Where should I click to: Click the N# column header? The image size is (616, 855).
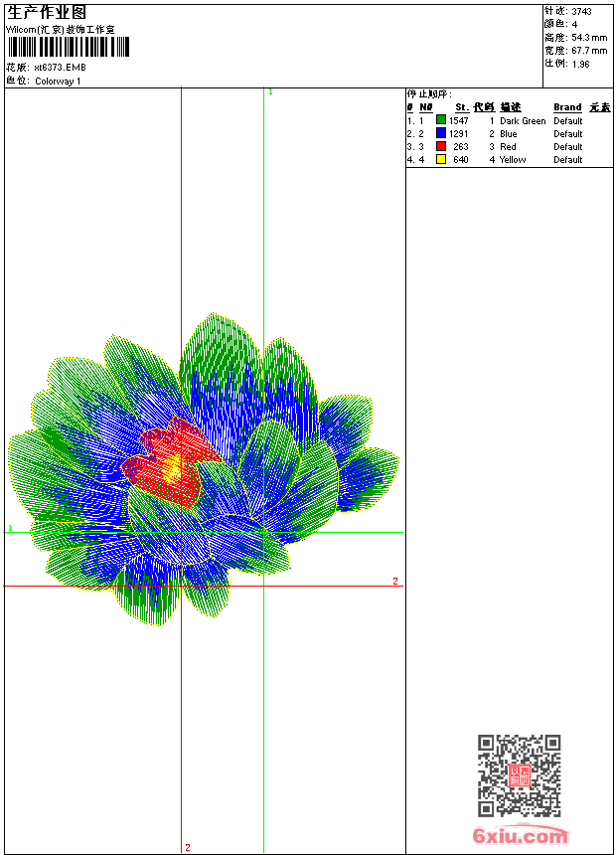pos(426,107)
